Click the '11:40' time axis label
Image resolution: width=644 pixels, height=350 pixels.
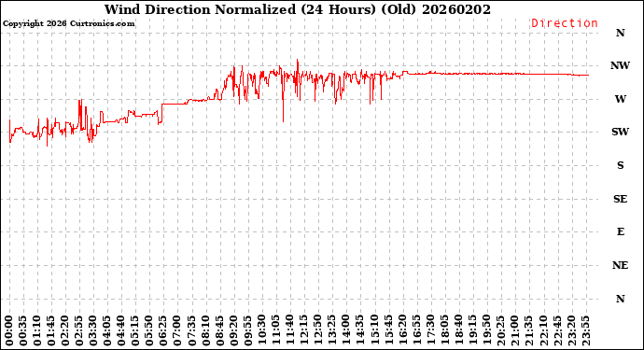290,331
